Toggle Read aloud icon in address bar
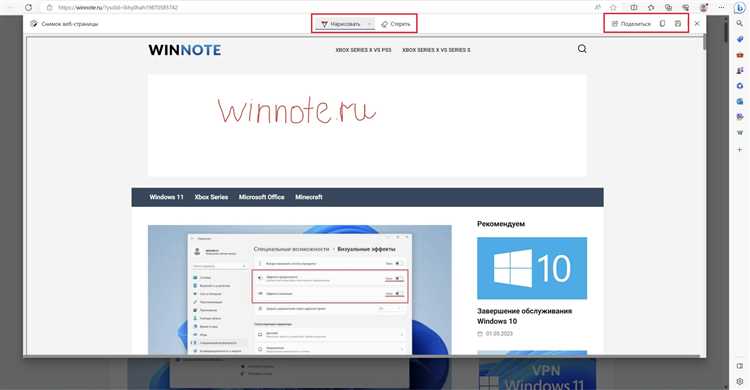750x390 pixels. [x=598, y=8]
